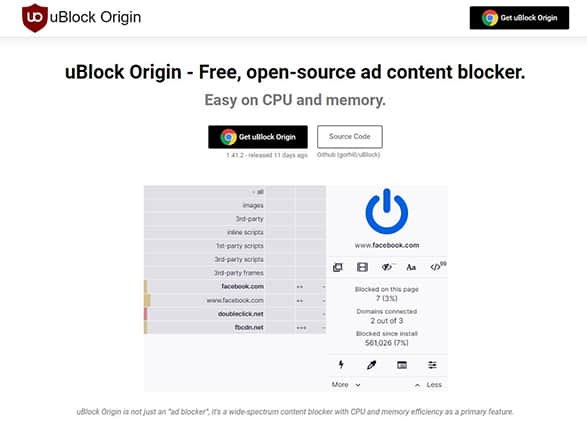This screenshot has height=427, width=587.
Task: Click the block pop-ups icon
Action: pos(338,267)
